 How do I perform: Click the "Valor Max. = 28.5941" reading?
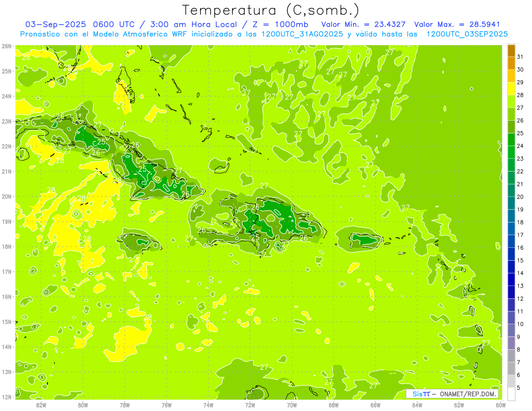pos(457,24)
